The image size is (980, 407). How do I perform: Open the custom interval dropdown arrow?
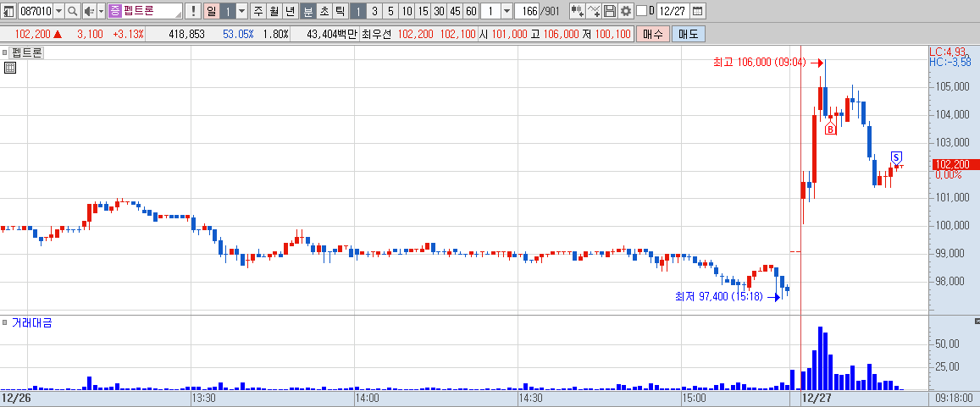tap(507, 11)
